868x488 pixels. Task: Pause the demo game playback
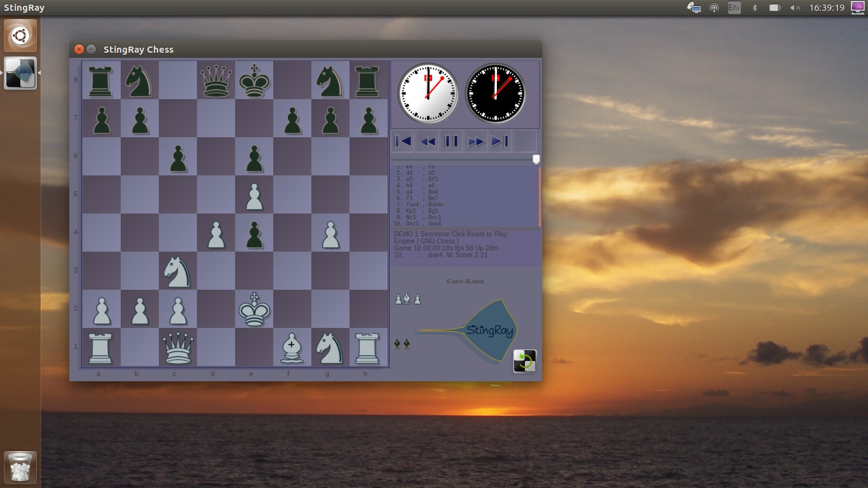tap(452, 141)
